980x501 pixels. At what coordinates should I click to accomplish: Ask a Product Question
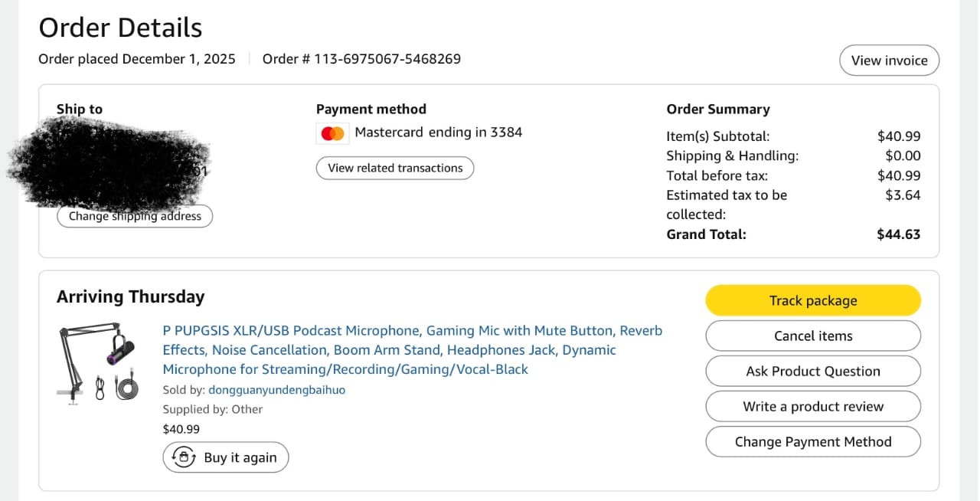(x=813, y=371)
